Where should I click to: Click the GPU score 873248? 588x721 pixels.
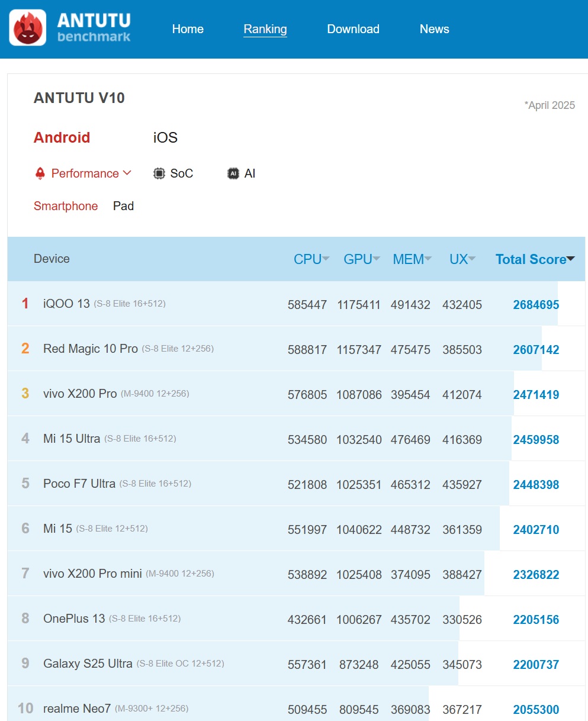click(x=359, y=665)
